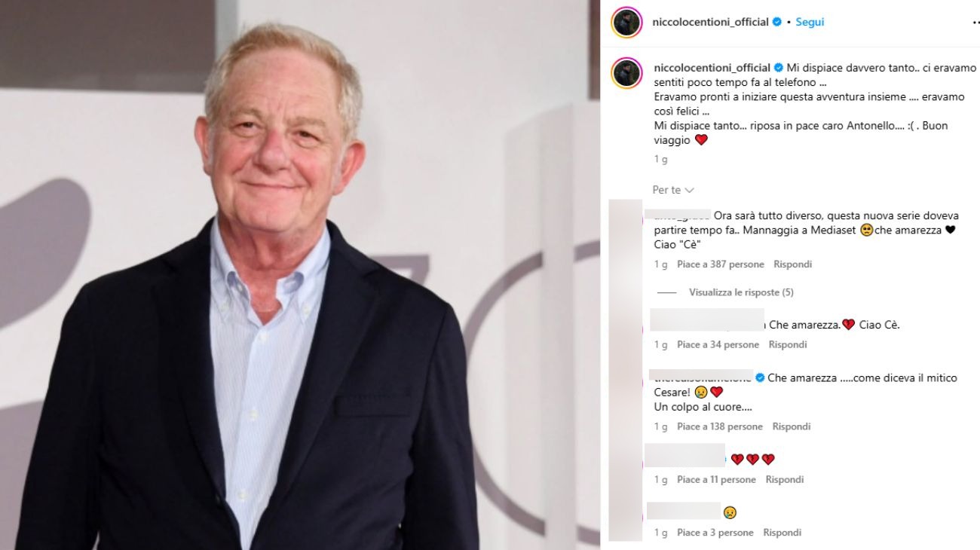Expand Visualizza le risposte (5) replies
Screen dimensions: 980x550
[x=741, y=292]
